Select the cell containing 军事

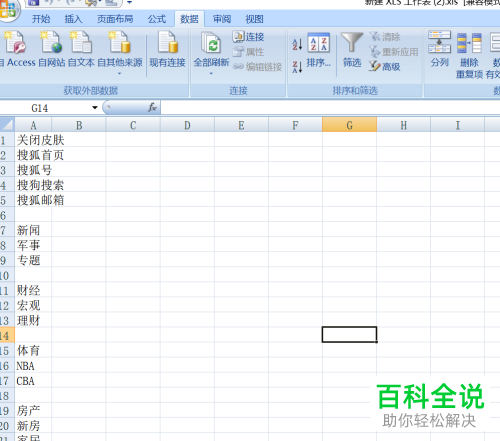click(x=33, y=245)
